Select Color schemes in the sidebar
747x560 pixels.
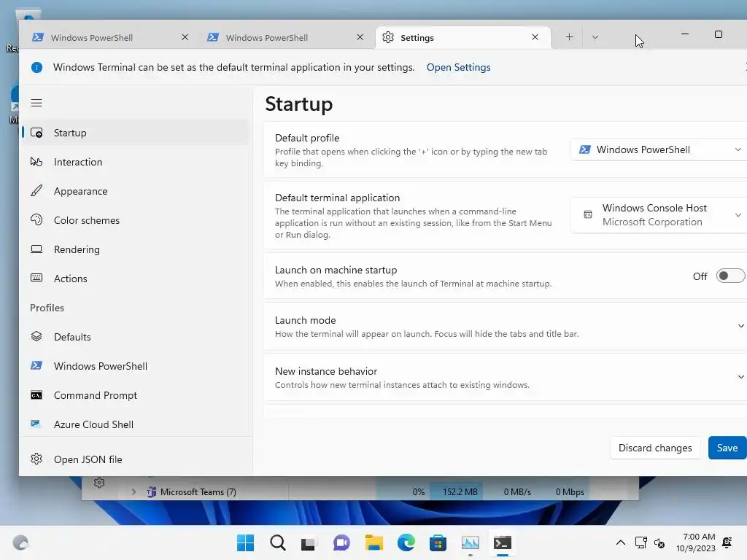click(x=135, y=220)
